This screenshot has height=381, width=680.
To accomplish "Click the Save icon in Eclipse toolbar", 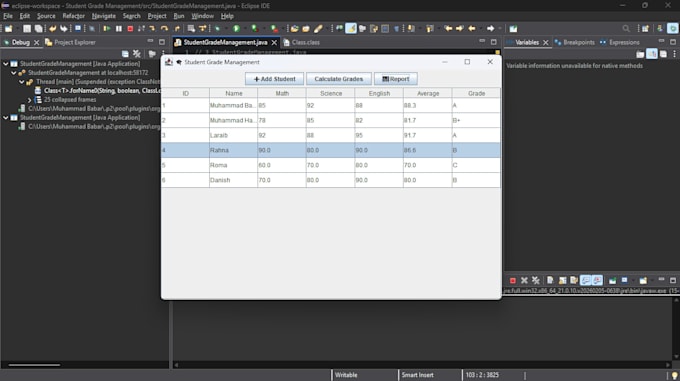I will (x=27, y=29).
